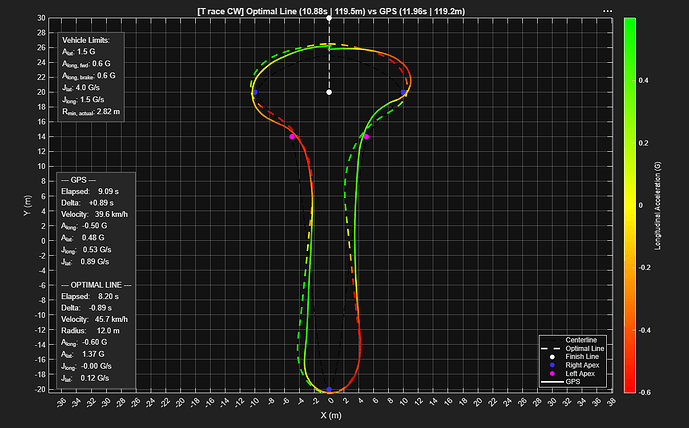Click the magenta Left Apex marker at X=5
Viewport: 689px width, 428px height.
point(366,137)
